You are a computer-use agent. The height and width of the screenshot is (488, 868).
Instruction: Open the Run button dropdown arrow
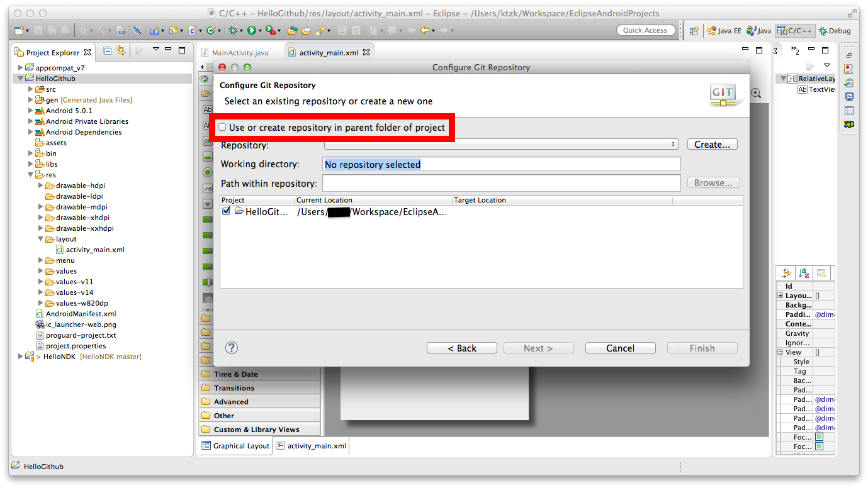coord(259,31)
